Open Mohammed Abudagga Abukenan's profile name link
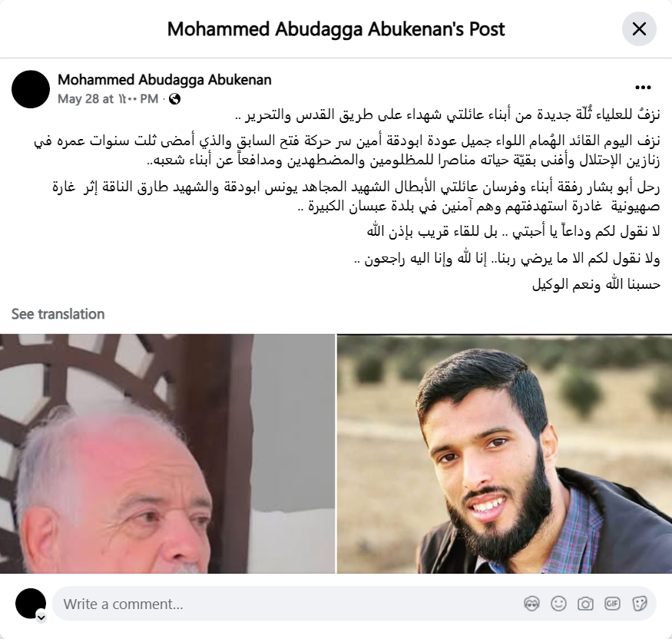This screenshot has height=639, width=672. [164, 80]
